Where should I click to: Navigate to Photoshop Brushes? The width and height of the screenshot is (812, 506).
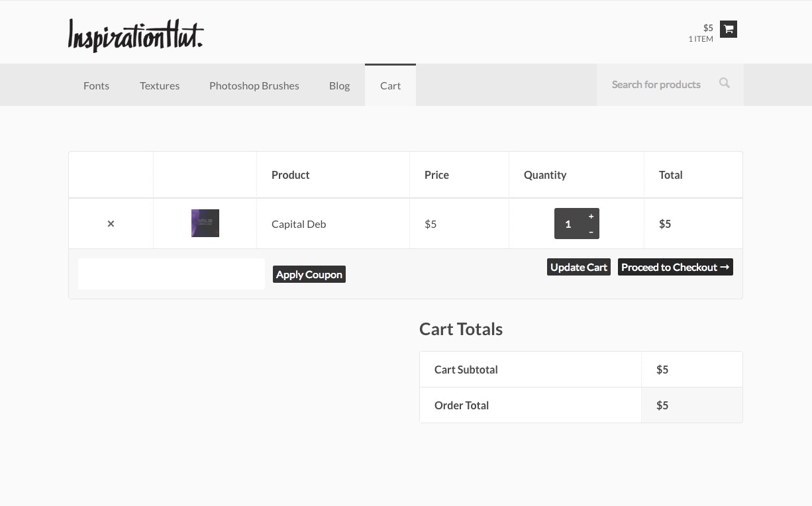pyautogui.click(x=254, y=85)
